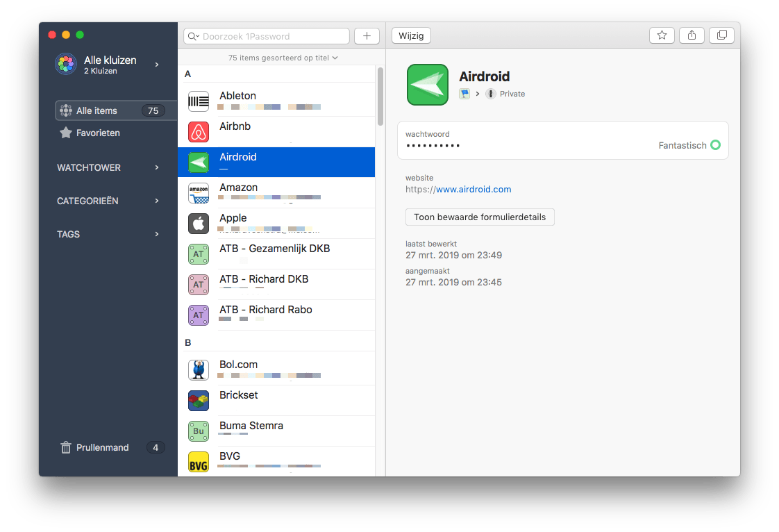The image size is (779, 532).
Task: Add a new item with plus button
Action: pyautogui.click(x=367, y=36)
